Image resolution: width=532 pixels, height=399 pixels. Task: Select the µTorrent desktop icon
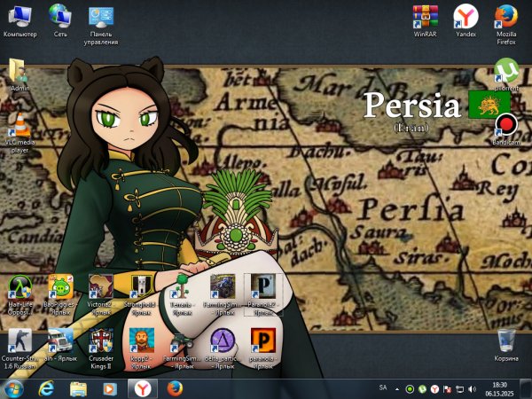(x=505, y=70)
